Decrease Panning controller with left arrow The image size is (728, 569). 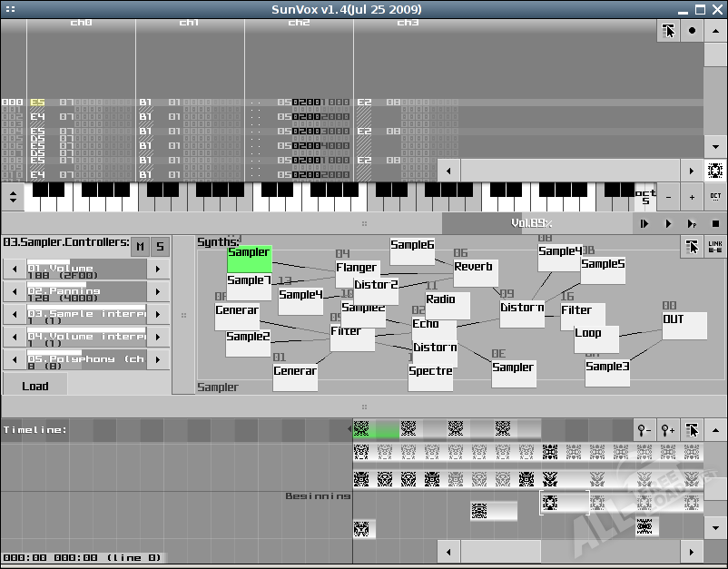pyautogui.click(x=13, y=291)
